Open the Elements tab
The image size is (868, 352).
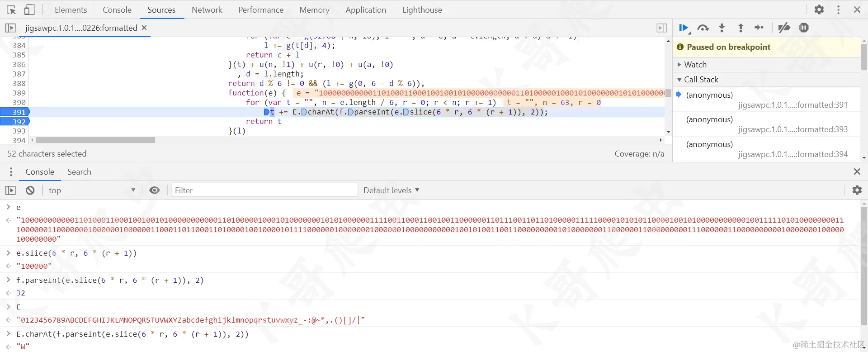(x=71, y=10)
